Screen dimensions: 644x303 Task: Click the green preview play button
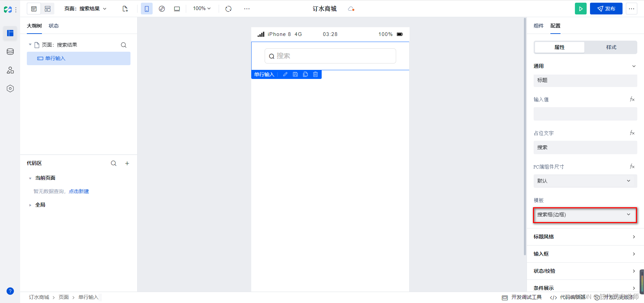click(581, 9)
